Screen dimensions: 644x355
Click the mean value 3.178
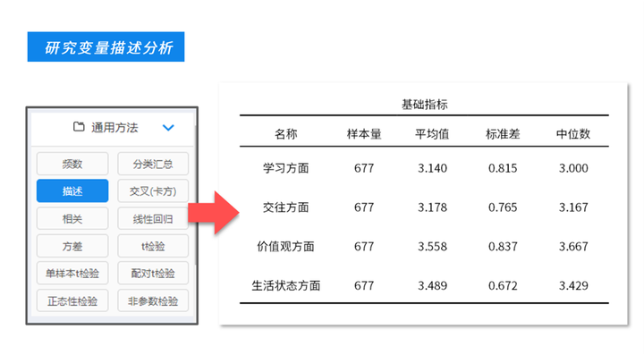[x=432, y=207]
